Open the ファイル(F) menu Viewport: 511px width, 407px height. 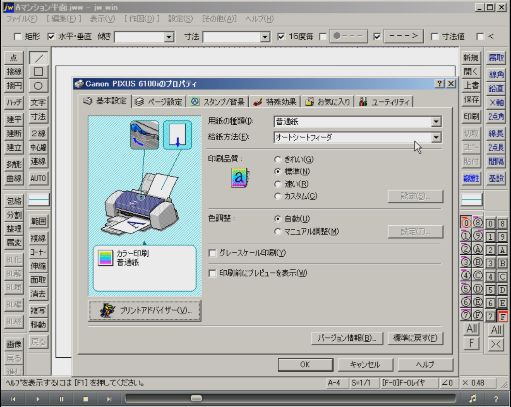(x=22, y=19)
